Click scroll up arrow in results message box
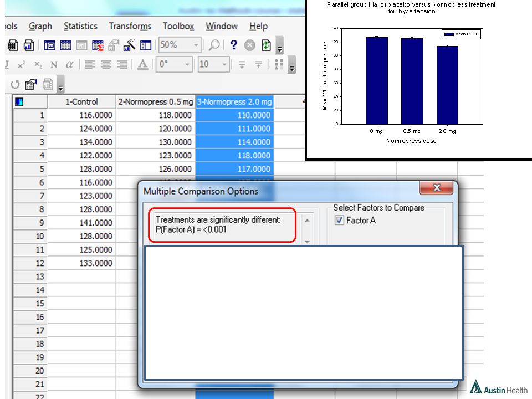Screen dimensions: 532x399 tap(307, 221)
